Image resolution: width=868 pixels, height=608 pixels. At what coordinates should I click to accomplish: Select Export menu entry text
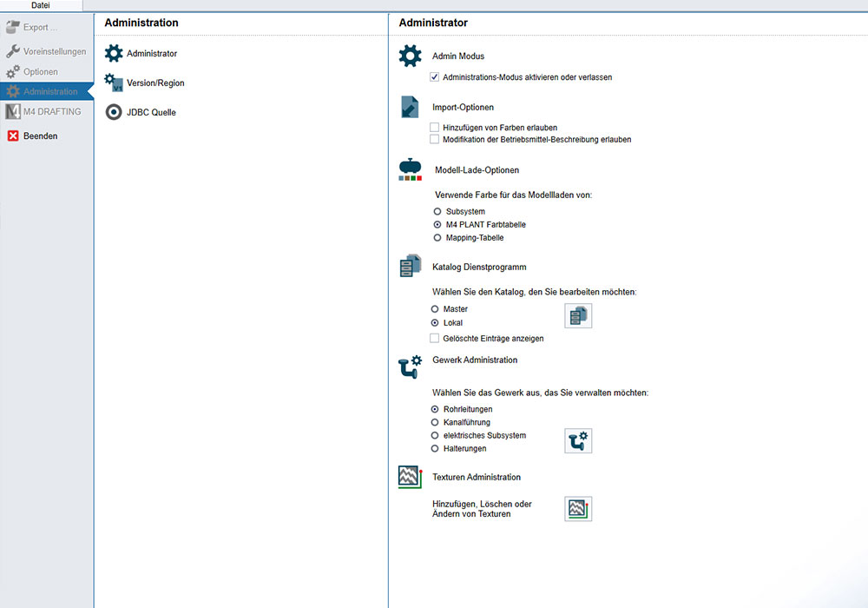click(40, 27)
